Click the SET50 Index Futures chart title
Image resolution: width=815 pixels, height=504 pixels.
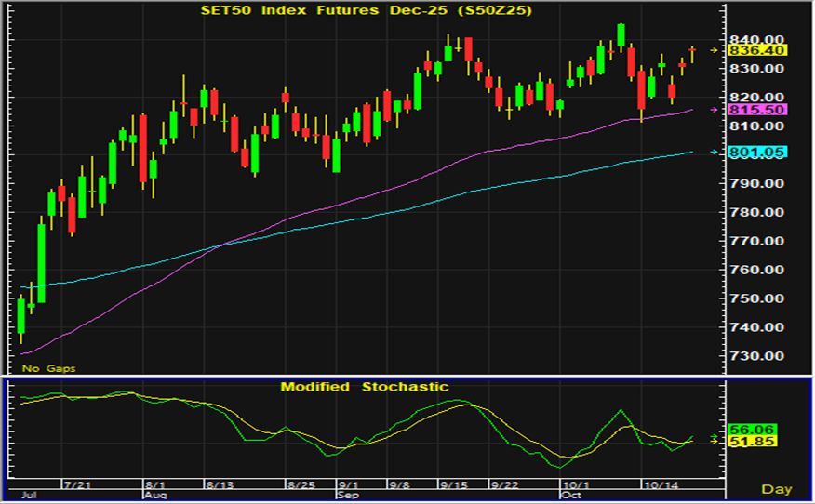click(367, 10)
